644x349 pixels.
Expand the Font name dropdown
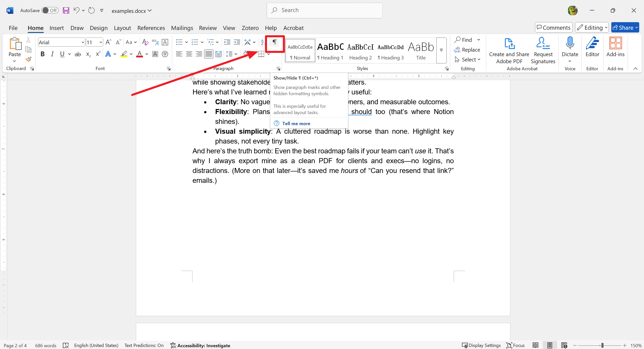(83, 42)
